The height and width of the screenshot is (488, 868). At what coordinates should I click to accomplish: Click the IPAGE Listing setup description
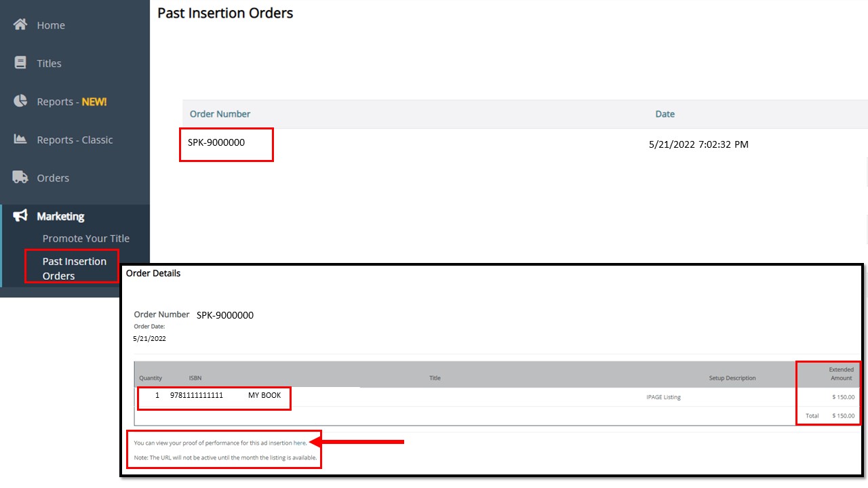coord(663,397)
